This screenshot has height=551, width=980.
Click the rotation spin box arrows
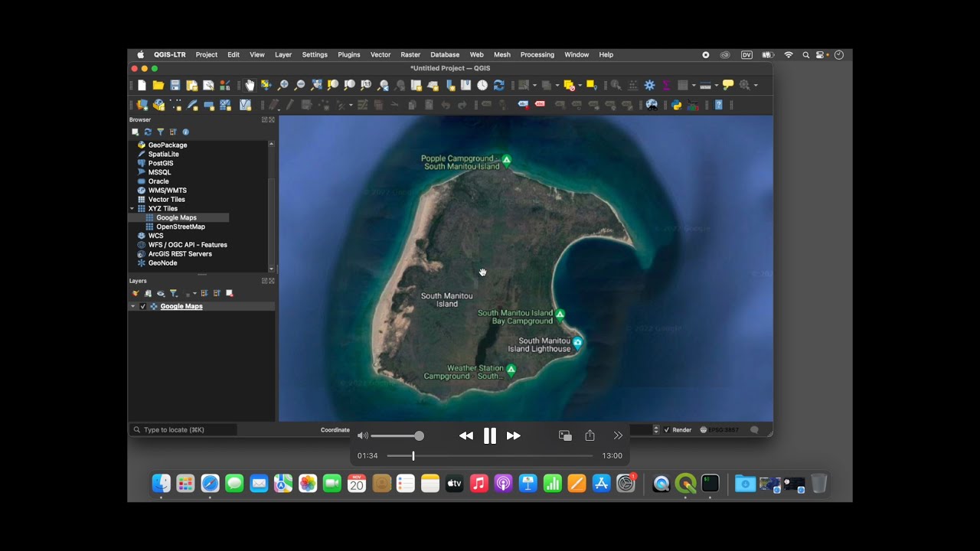coord(656,430)
